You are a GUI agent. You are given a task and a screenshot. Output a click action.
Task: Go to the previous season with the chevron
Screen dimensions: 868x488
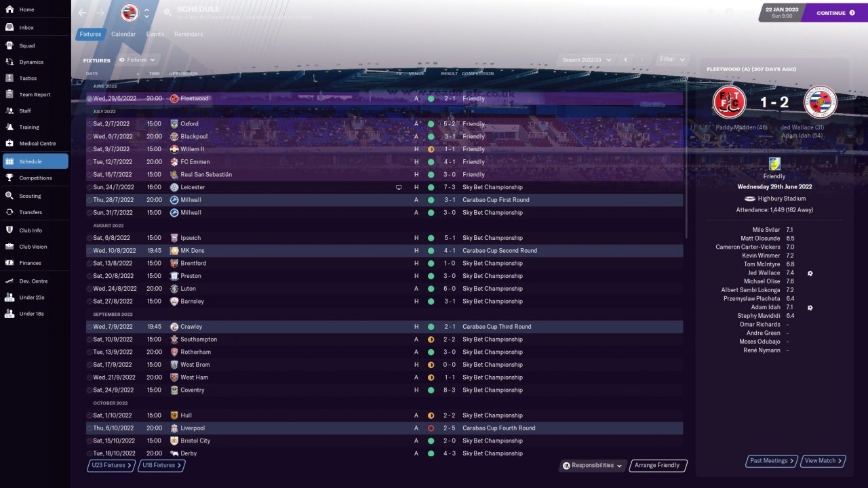(626, 60)
